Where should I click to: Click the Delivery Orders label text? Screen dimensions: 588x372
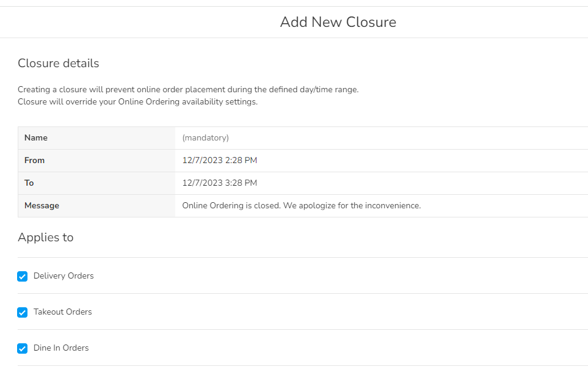64,276
